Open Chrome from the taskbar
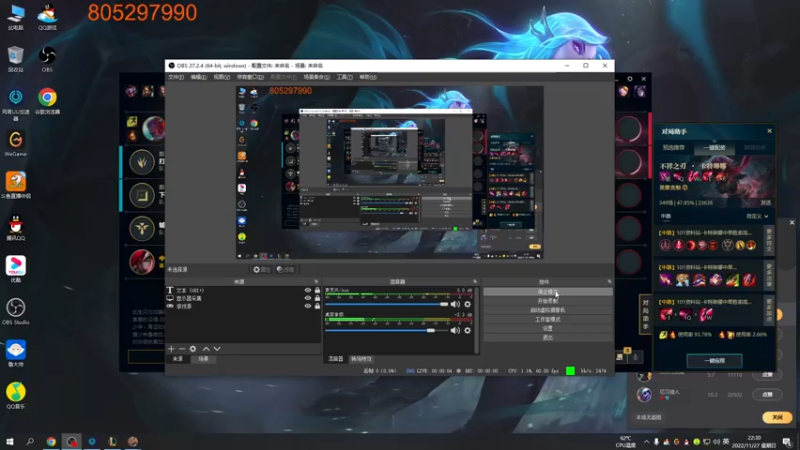This screenshot has width=800, height=450. point(51,442)
